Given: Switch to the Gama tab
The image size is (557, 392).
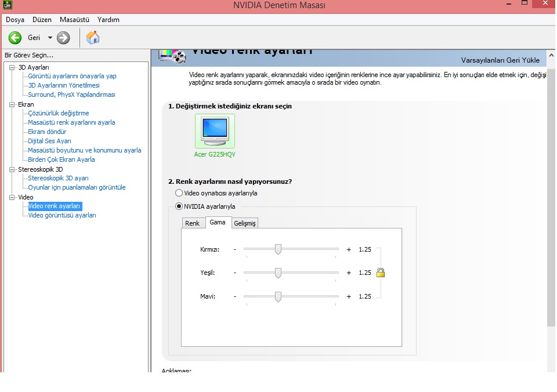Looking at the screenshot, I should coord(218,222).
